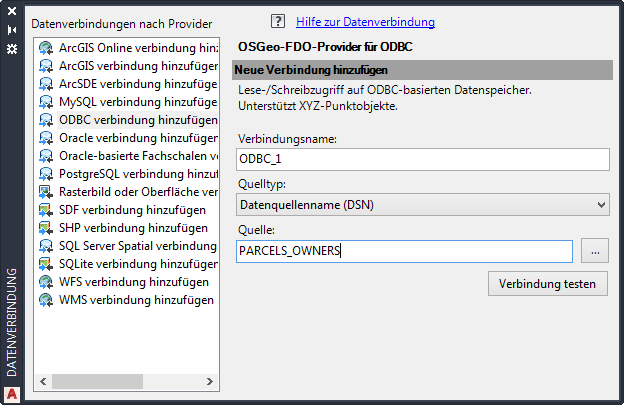Viewport: 624px width, 405px height.
Task: Toggle auto-hide on palette title bar
Action: [x=12, y=29]
